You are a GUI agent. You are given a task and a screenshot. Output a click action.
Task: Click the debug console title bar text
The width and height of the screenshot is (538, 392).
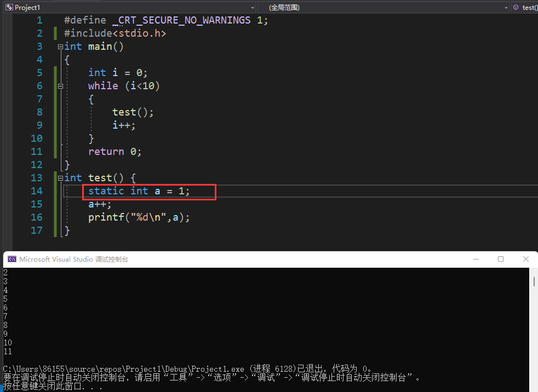pyautogui.click(x=73, y=260)
